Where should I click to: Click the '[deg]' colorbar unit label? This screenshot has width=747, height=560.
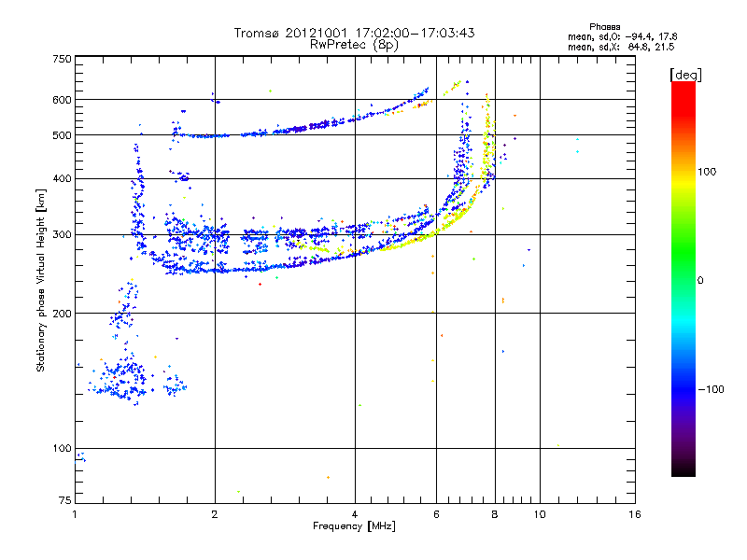(x=685, y=75)
